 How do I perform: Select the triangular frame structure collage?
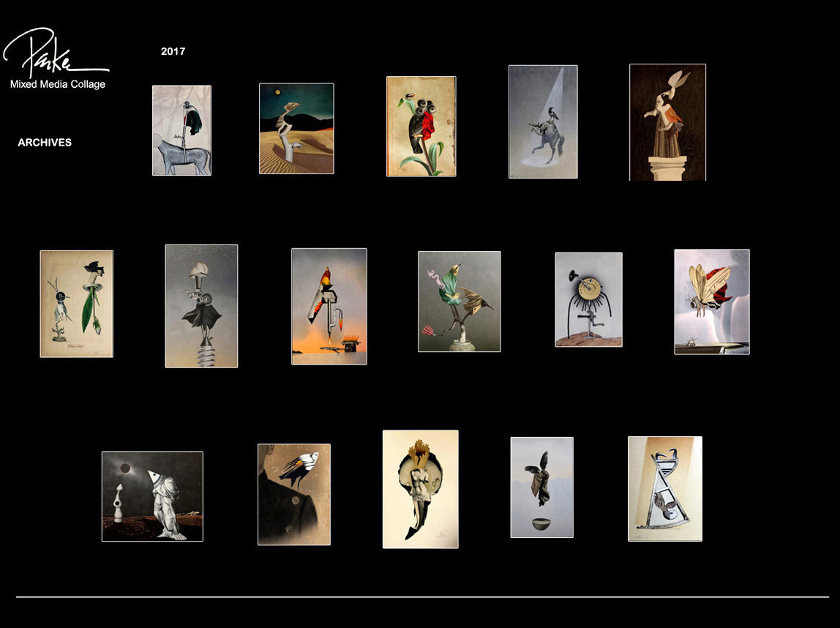click(664, 489)
